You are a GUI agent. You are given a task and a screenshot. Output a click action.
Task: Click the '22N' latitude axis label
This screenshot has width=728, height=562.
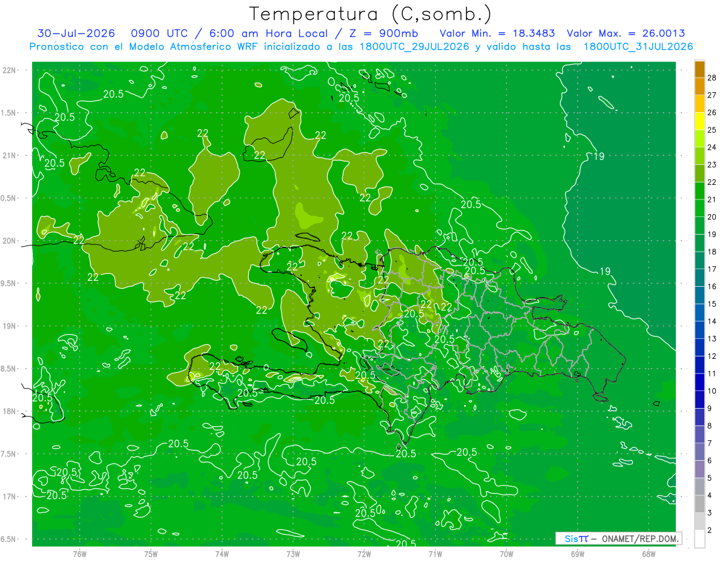pyautogui.click(x=8, y=70)
